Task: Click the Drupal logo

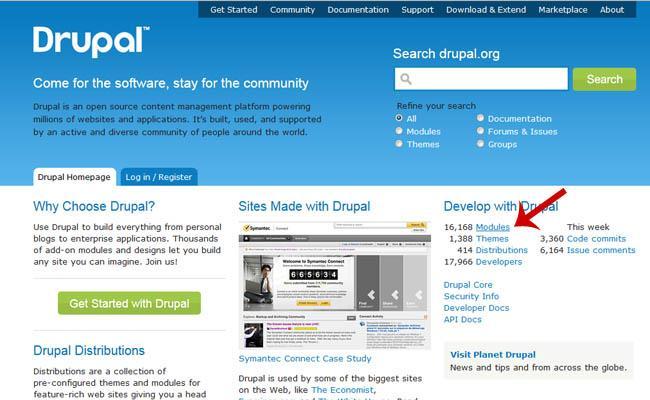Action: (x=91, y=42)
